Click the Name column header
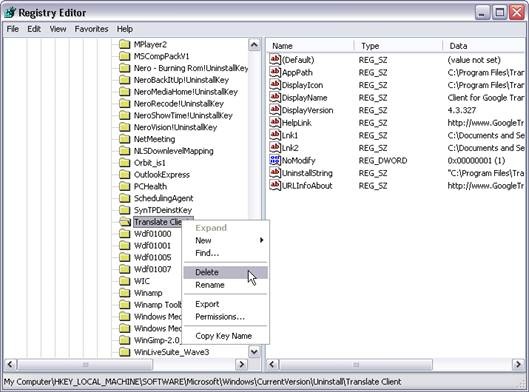This screenshot has width=529, height=392. pos(311,46)
